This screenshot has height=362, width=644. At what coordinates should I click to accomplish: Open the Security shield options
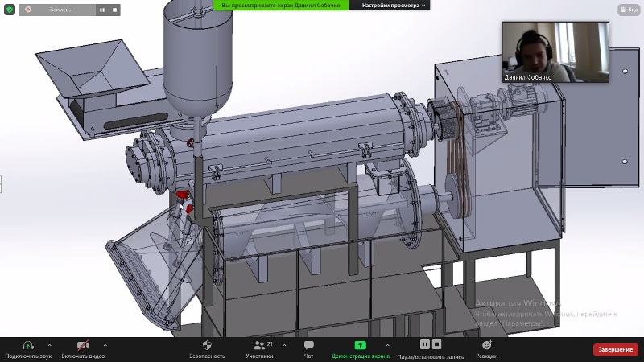pyautogui.click(x=207, y=346)
